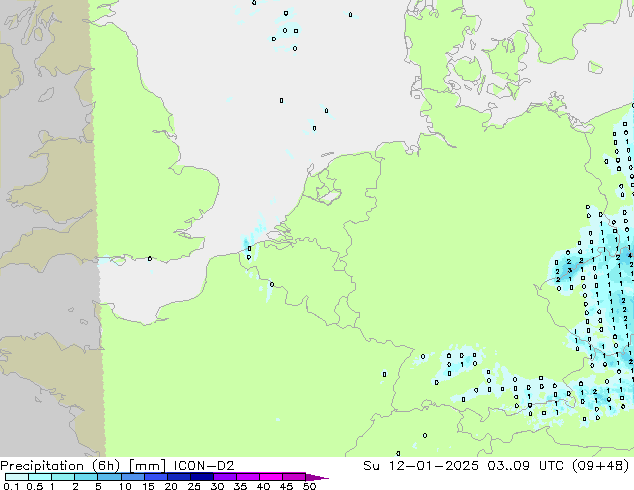Click the 40–45 mm magenta legend block
The width and height of the screenshot is (634, 490).
(x=271, y=477)
